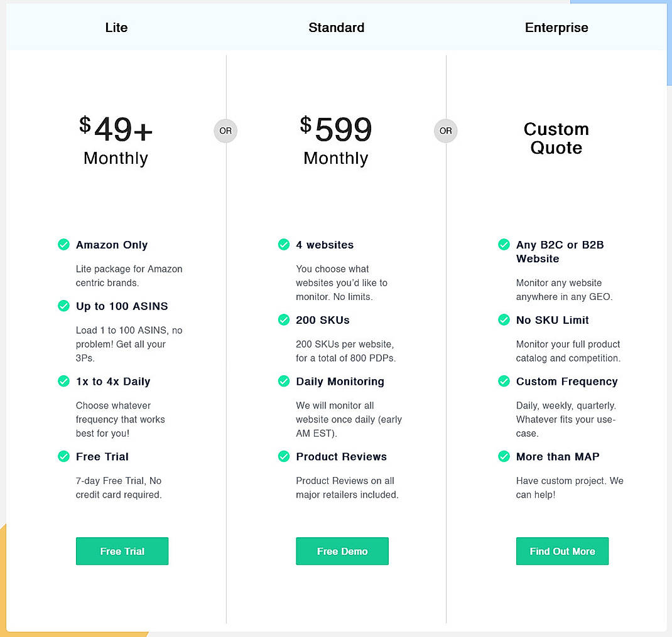
Task: Click the checkmark icon beside Amazon Only
Action: coord(63,245)
